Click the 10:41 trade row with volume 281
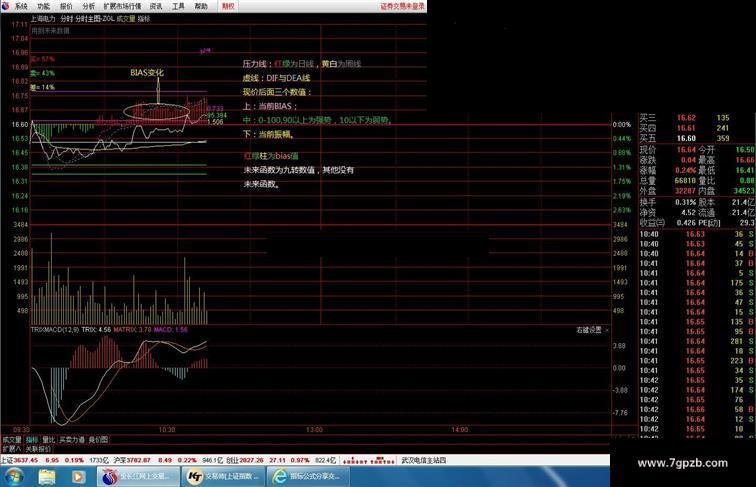The height and width of the screenshot is (487, 756). pyautogui.click(x=697, y=341)
